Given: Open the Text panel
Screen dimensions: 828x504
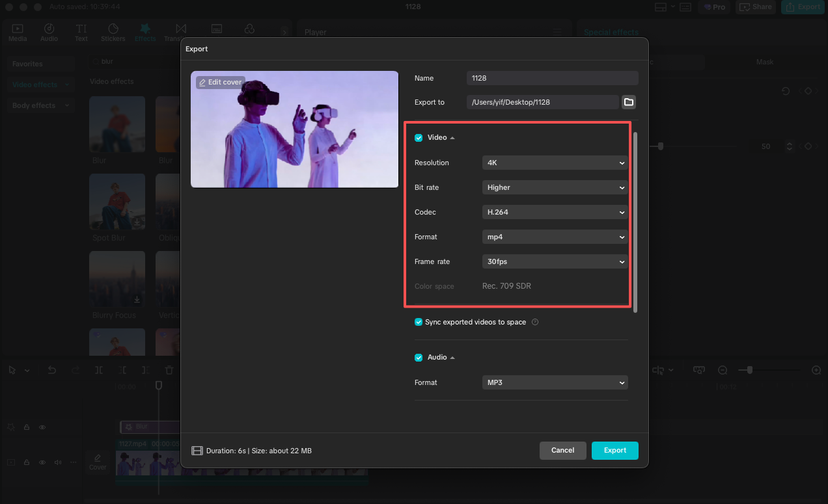Looking at the screenshot, I should click(x=81, y=31).
